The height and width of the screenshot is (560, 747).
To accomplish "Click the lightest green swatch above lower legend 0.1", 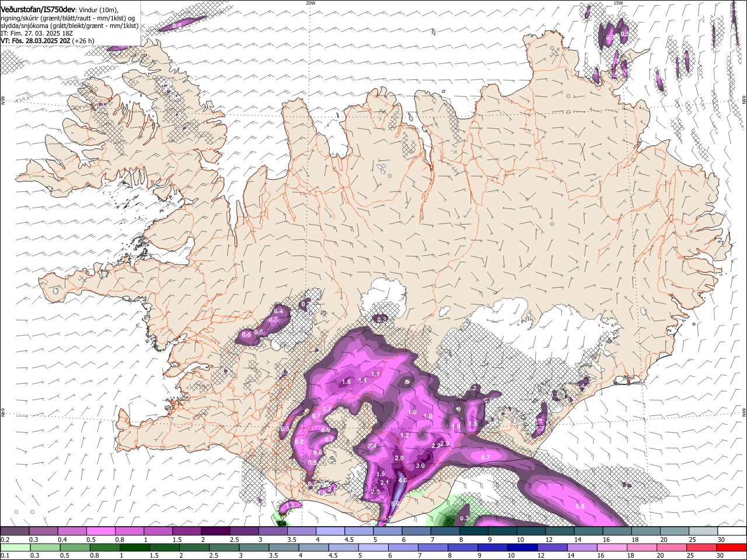I will pos(15,547).
